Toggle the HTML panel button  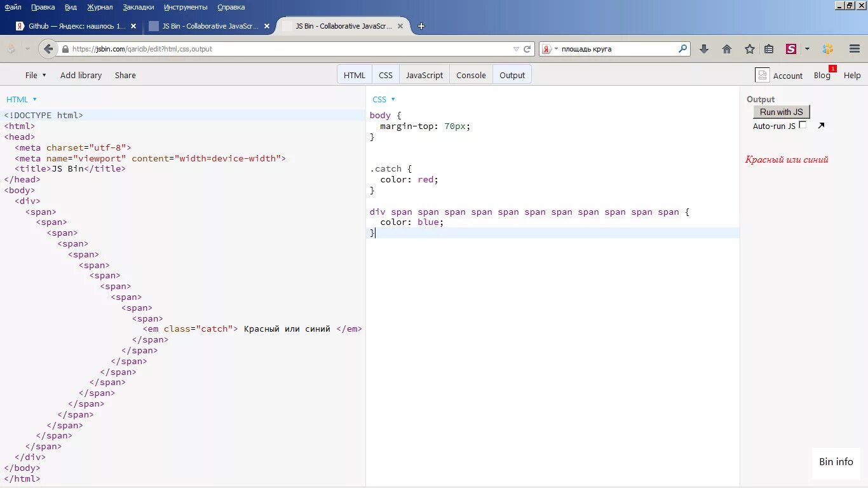pos(355,75)
